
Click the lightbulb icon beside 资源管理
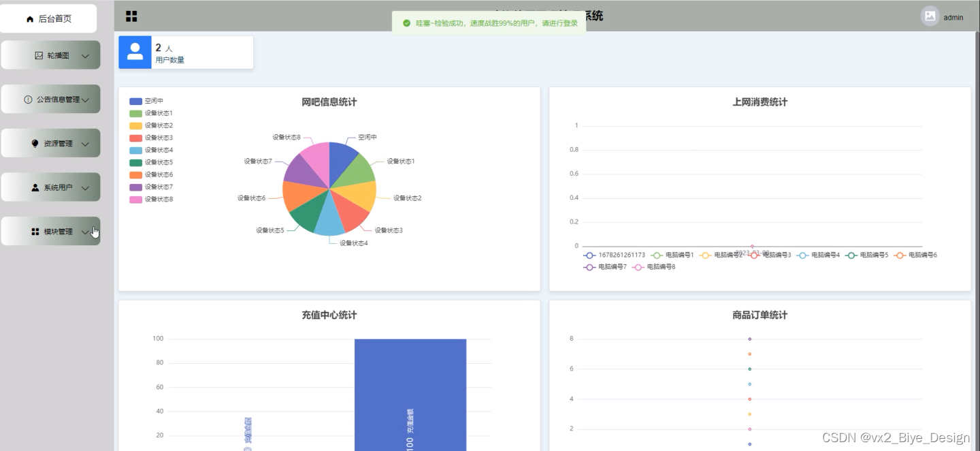(35, 144)
